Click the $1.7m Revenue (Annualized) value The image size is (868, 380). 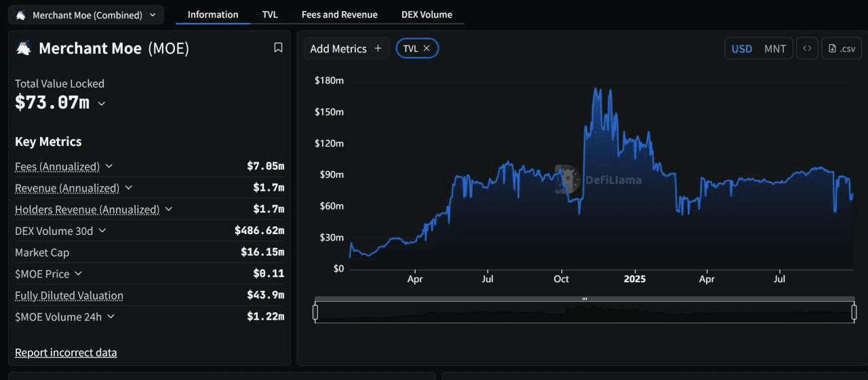269,188
